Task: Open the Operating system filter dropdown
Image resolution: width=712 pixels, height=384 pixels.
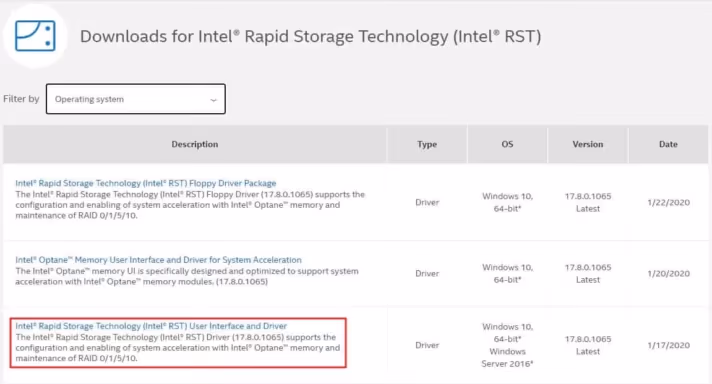Action: [136, 99]
